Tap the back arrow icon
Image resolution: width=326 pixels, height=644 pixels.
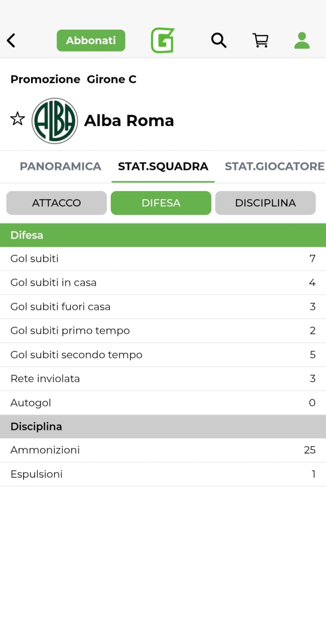click(x=11, y=41)
